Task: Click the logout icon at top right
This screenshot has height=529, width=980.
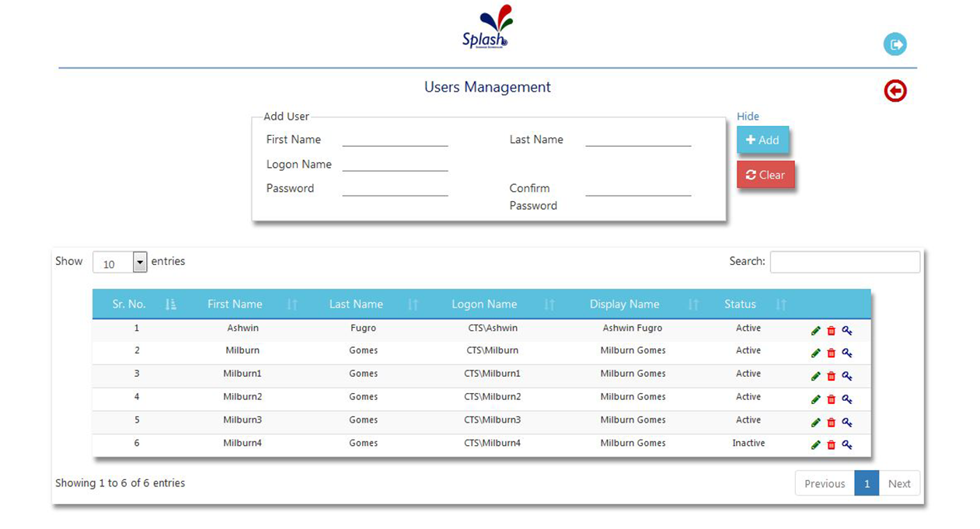Action: click(x=895, y=44)
